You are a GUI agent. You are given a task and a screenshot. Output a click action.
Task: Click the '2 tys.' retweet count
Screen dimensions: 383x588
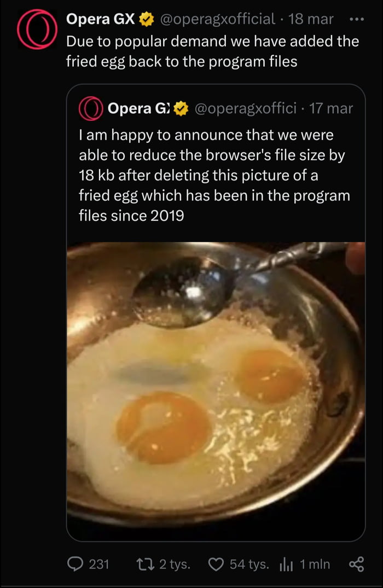point(175,564)
